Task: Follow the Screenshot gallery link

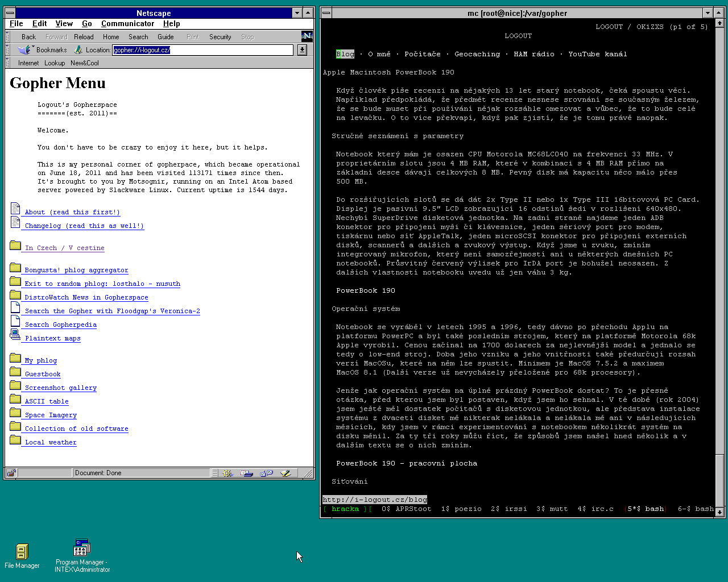Action: (60, 388)
